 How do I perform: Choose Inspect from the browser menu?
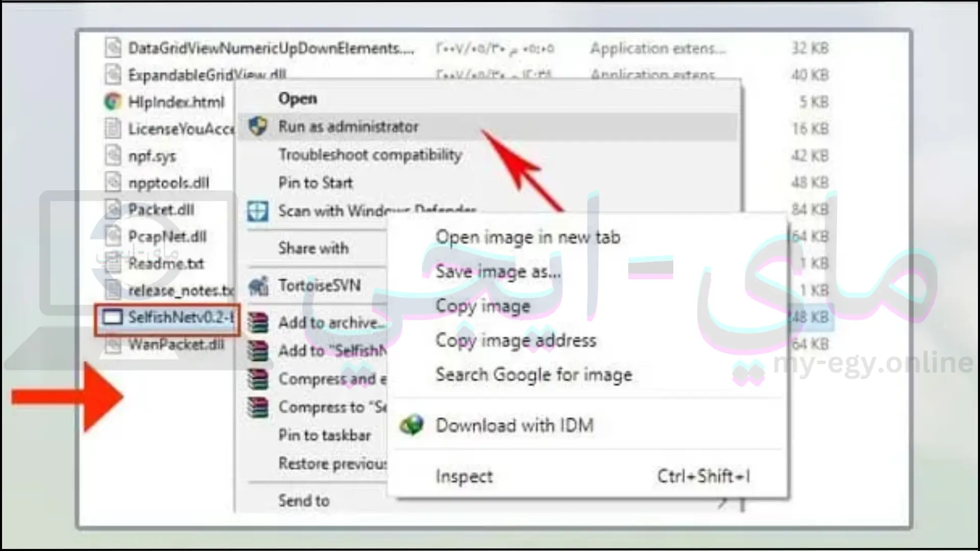point(464,476)
